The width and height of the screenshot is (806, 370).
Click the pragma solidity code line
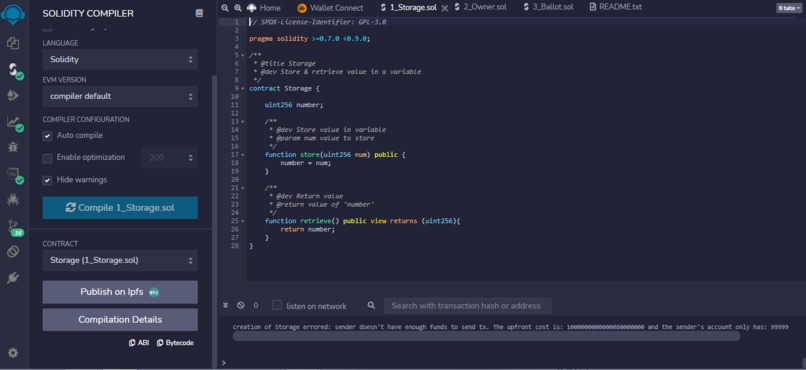coord(309,39)
